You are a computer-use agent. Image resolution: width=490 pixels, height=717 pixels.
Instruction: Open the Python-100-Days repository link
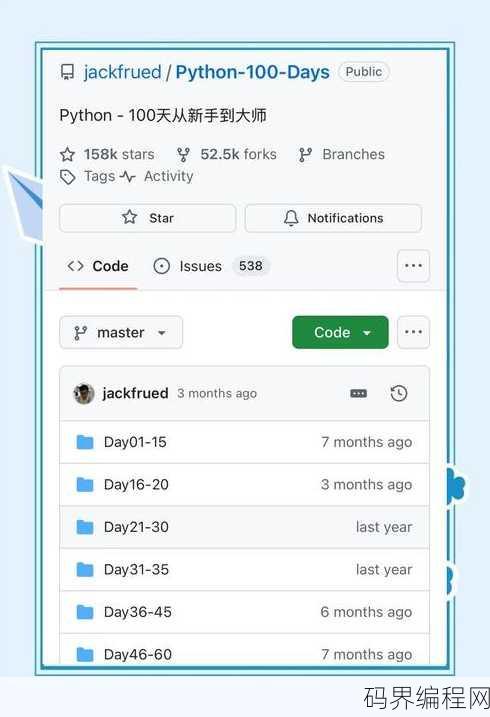[252, 72]
